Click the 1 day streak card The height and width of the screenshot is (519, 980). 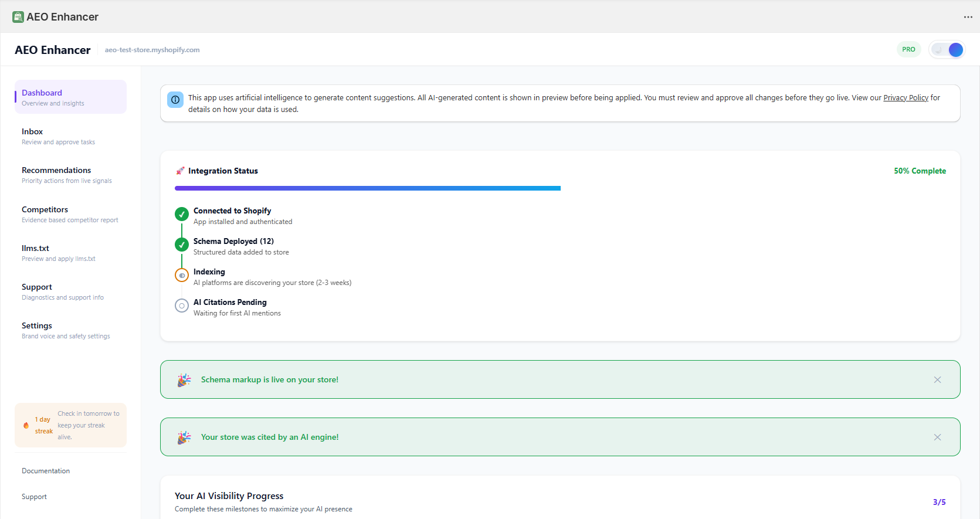[x=70, y=425]
